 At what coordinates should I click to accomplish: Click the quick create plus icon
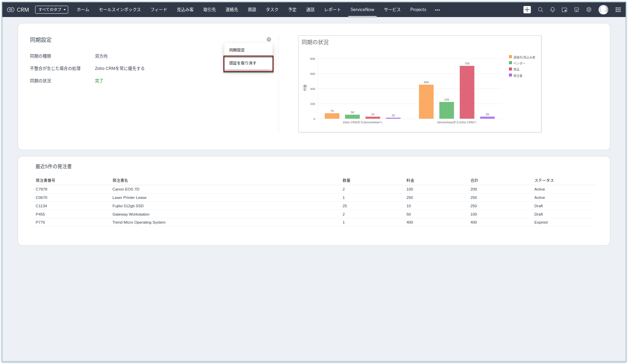coord(527,10)
